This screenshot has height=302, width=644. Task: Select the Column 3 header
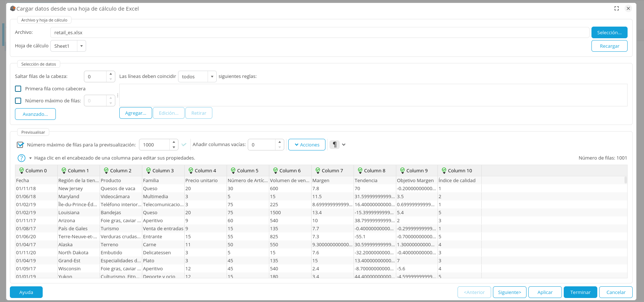tap(163, 170)
